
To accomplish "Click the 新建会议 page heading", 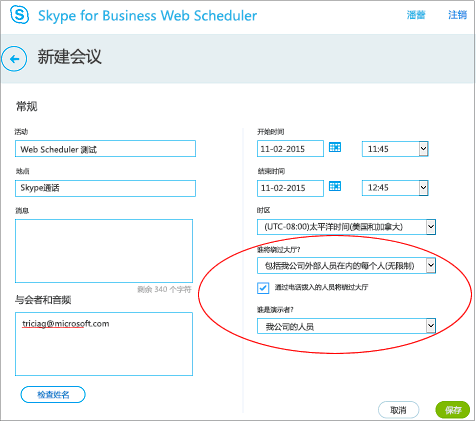I will click(x=69, y=57).
